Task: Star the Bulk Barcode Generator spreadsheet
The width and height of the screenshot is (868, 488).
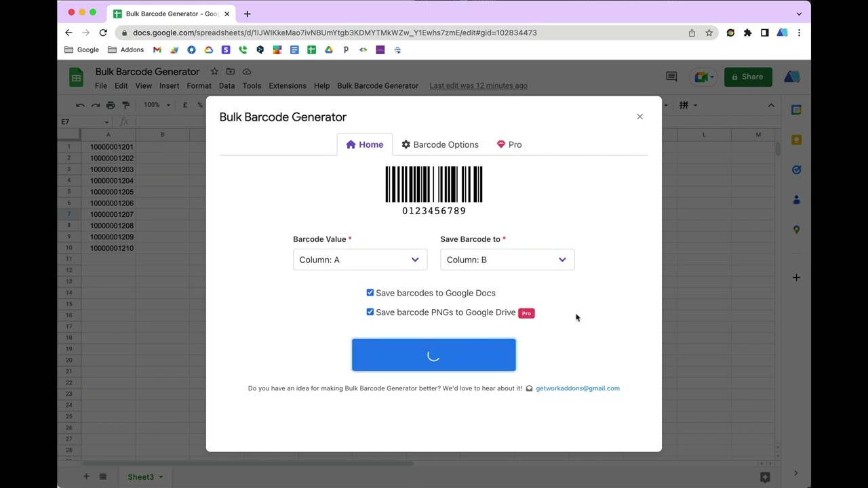Action: (214, 71)
